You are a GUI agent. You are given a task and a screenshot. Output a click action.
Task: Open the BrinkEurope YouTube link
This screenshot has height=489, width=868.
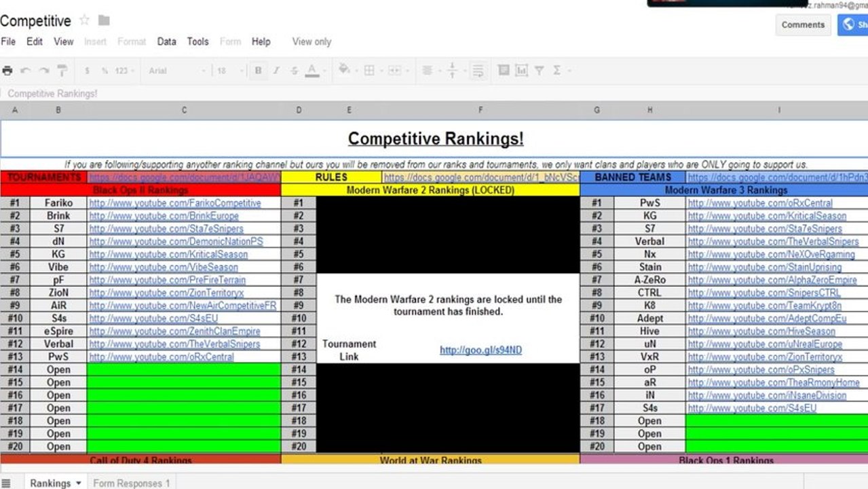point(164,216)
